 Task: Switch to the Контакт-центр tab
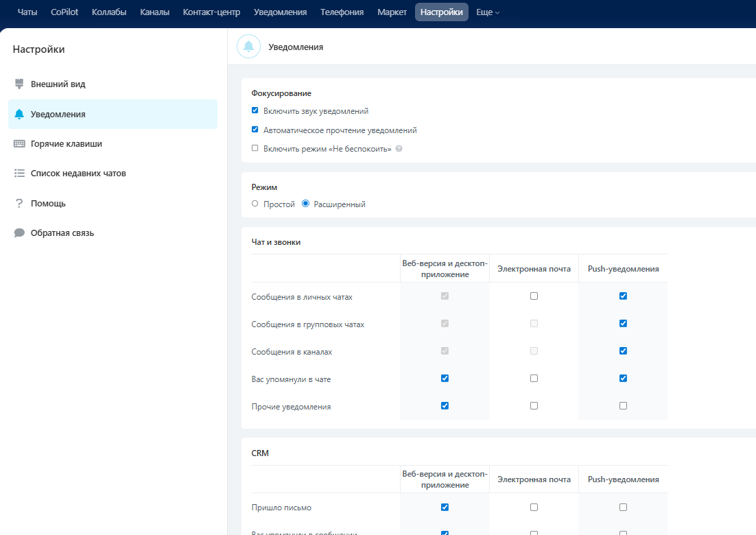pos(211,12)
